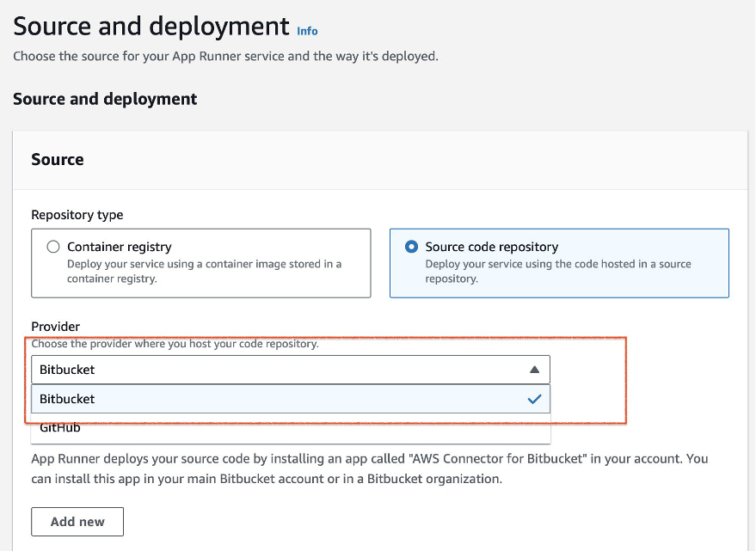Viewport: 756px width, 551px height.
Task: Click the checkmark icon beside Bitbucket
Action: click(x=535, y=399)
